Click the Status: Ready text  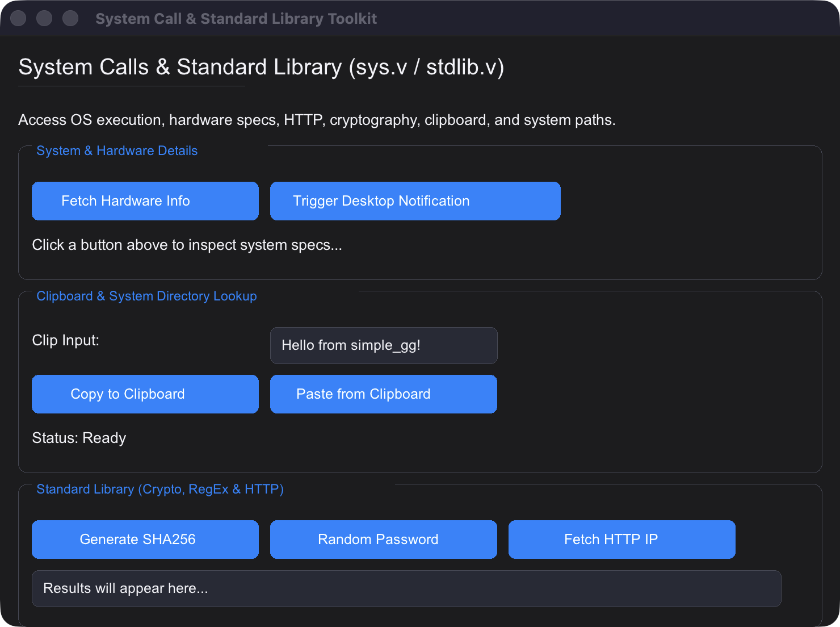[79, 438]
